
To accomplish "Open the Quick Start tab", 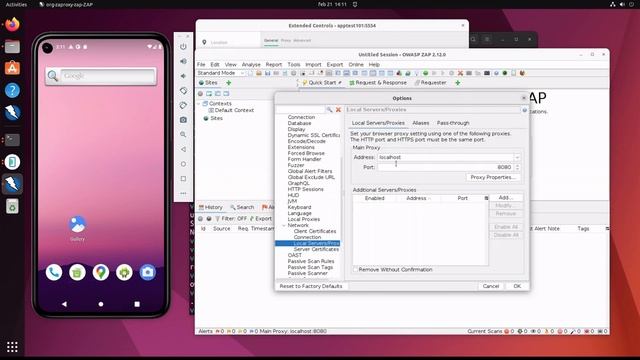I will [x=322, y=83].
